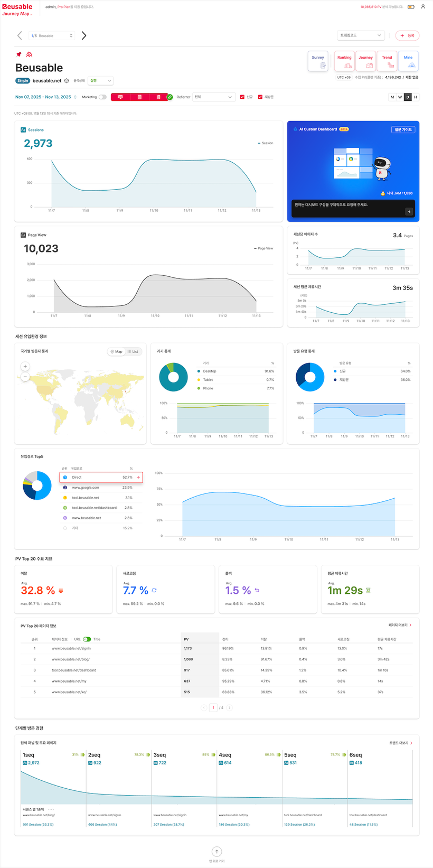The image size is (433, 868).
Task: Click the pin icon above Beusable title
Action: pos(19,54)
